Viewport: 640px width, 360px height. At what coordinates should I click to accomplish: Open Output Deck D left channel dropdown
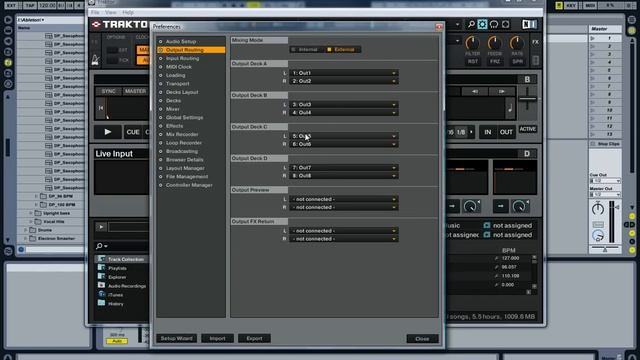(x=344, y=168)
